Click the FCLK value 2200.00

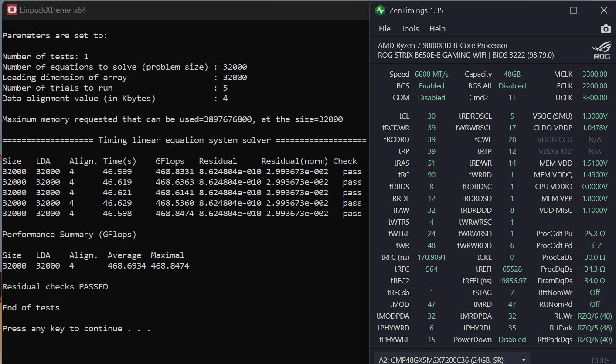tap(595, 86)
